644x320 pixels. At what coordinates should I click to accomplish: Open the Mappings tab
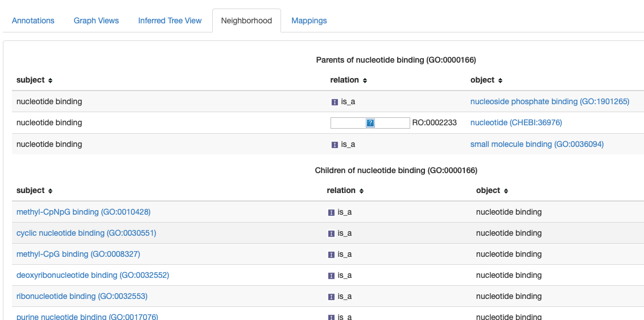309,20
